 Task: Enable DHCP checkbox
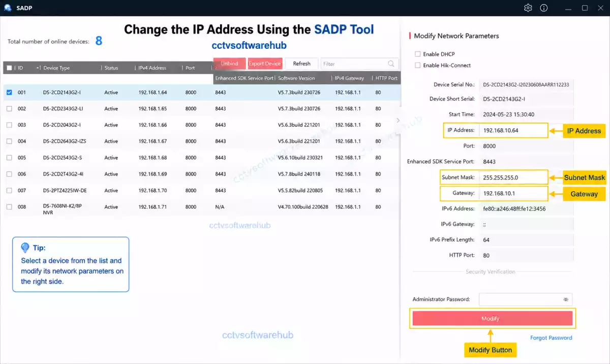[x=418, y=54]
